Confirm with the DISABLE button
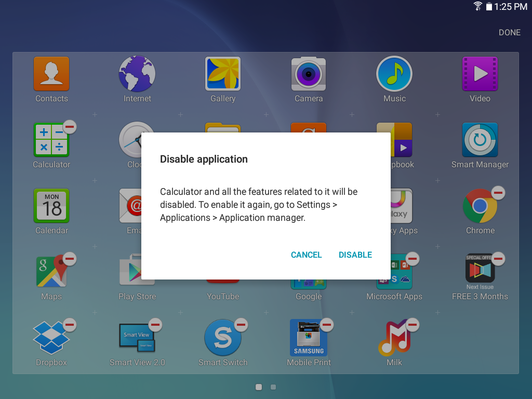This screenshot has height=399, width=532. tap(355, 255)
